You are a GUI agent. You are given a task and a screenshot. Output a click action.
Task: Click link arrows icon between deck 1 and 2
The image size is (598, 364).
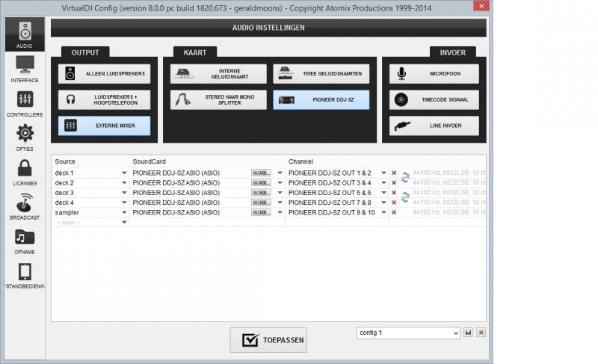(405, 178)
